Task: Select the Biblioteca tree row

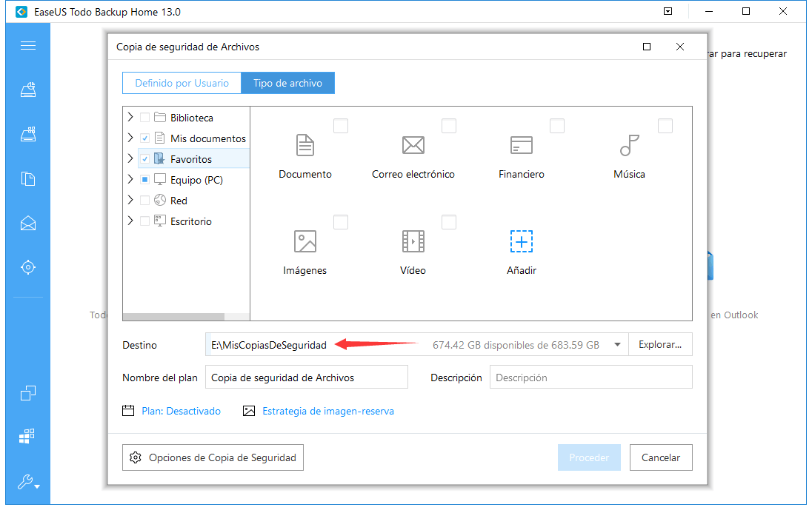Action: point(193,118)
